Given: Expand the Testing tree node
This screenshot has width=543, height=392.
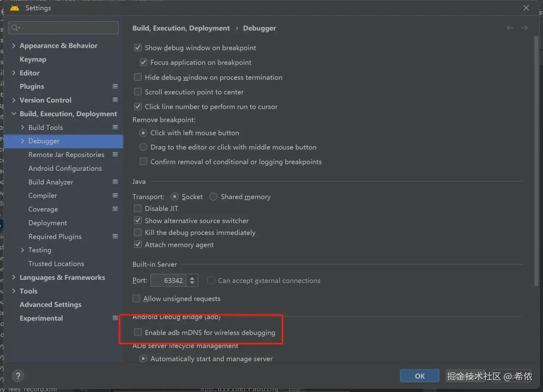Looking at the screenshot, I should [x=22, y=250].
